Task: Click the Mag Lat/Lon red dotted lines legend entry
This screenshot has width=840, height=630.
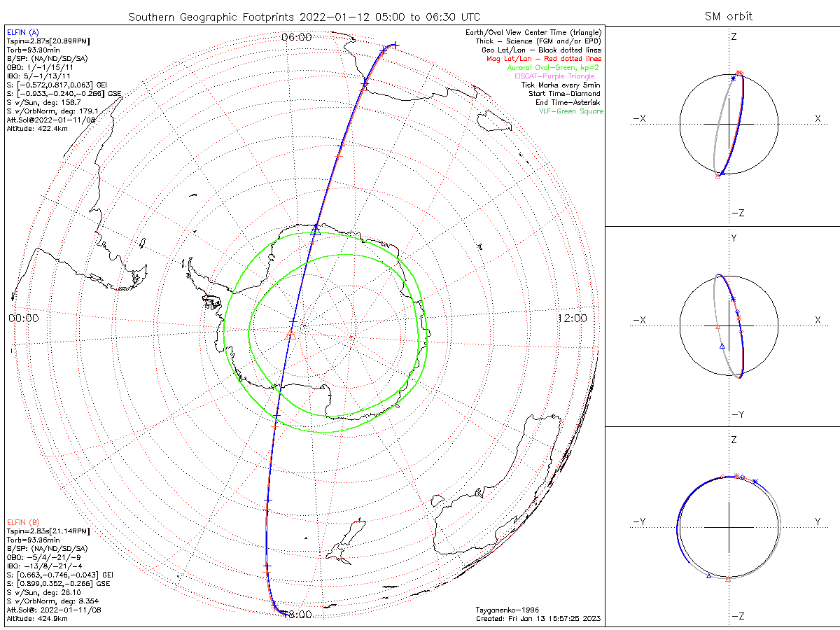Action: point(544,59)
